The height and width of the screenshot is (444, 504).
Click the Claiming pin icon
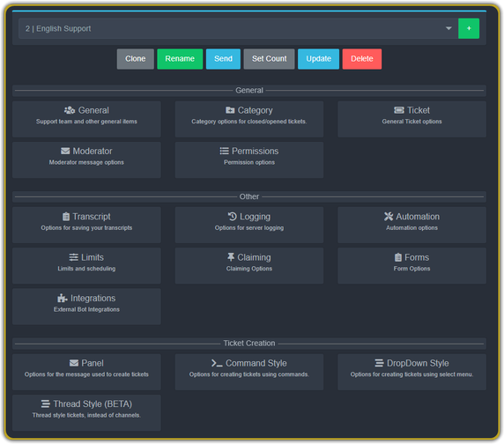click(231, 257)
